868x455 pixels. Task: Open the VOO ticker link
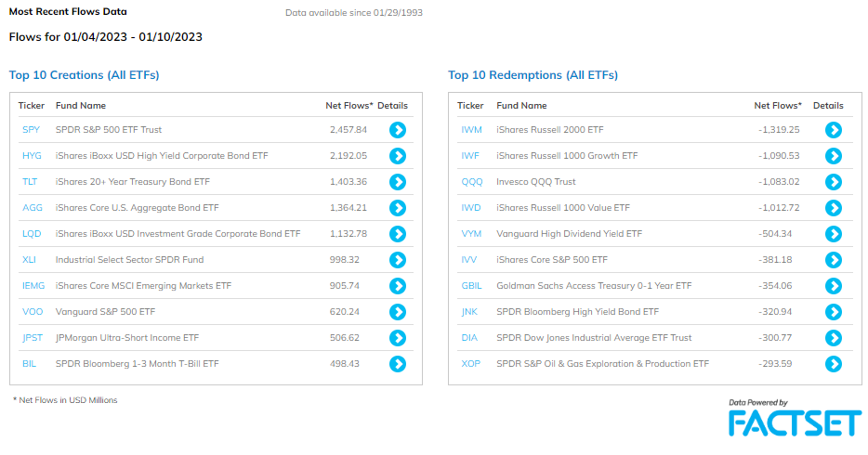click(x=33, y=312)
